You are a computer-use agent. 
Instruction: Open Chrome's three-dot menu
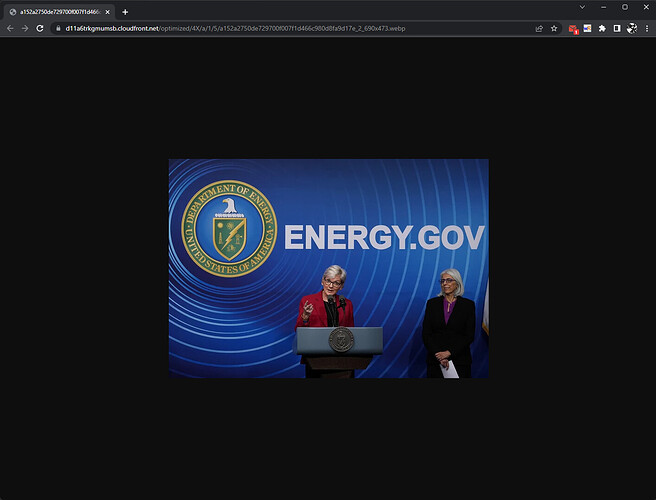(x=647, y=28)
